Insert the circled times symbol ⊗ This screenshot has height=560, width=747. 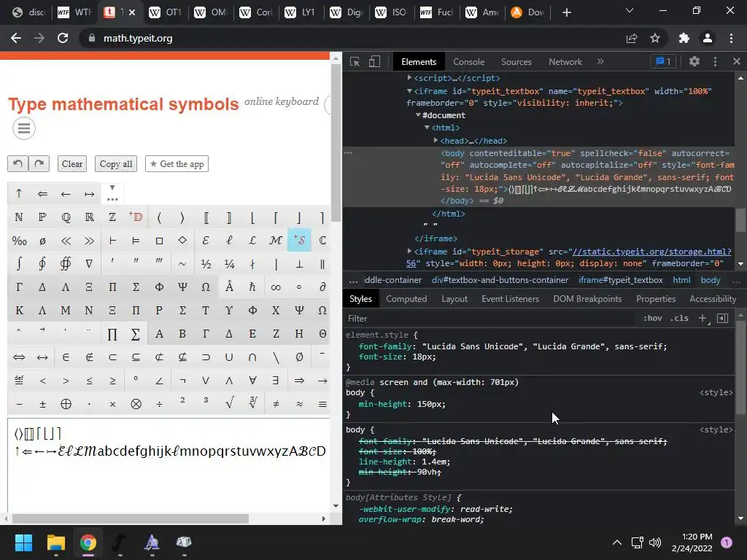click(x=136, y=404)
